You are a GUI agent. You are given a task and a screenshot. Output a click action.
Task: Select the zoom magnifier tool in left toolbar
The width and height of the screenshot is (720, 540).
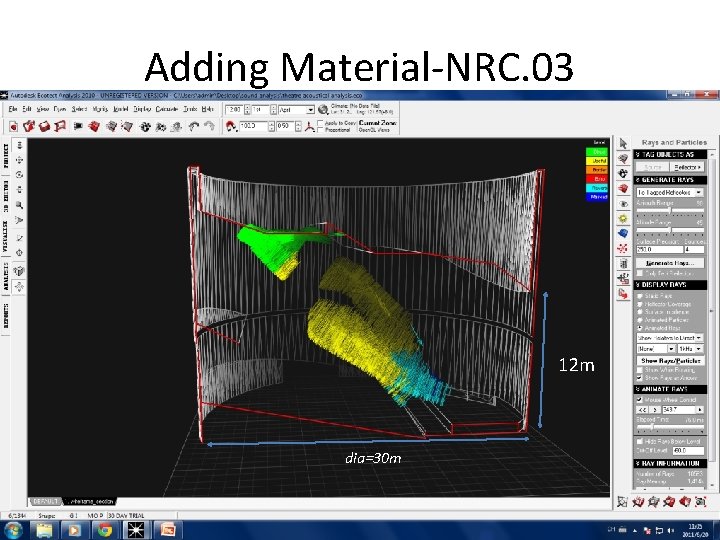click(x=19, y=205)
